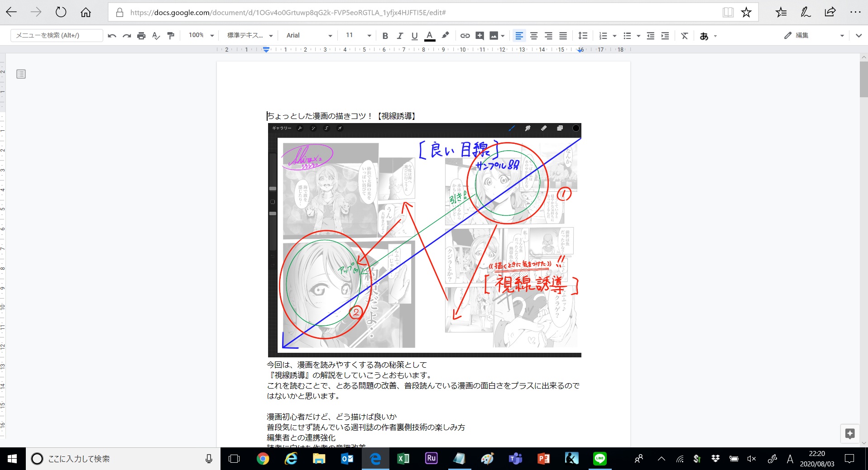Open Excel from the taskbar
868x470 pixels.
403,459
